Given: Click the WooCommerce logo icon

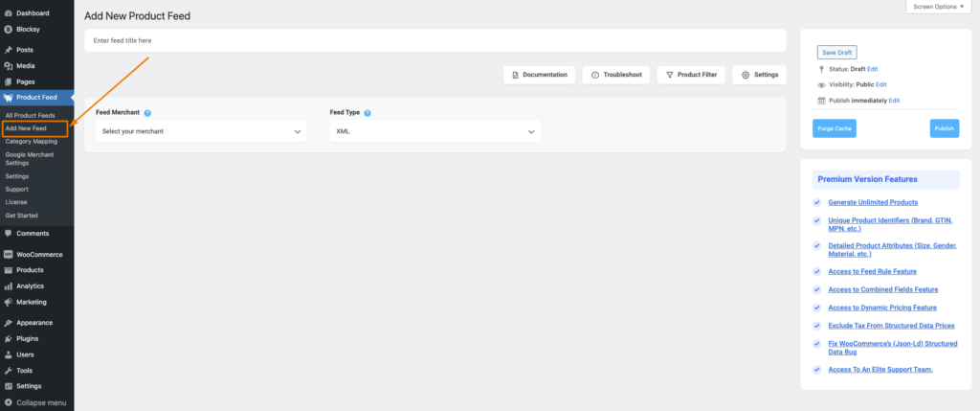Looking at the screenshot, I should 8,255.
